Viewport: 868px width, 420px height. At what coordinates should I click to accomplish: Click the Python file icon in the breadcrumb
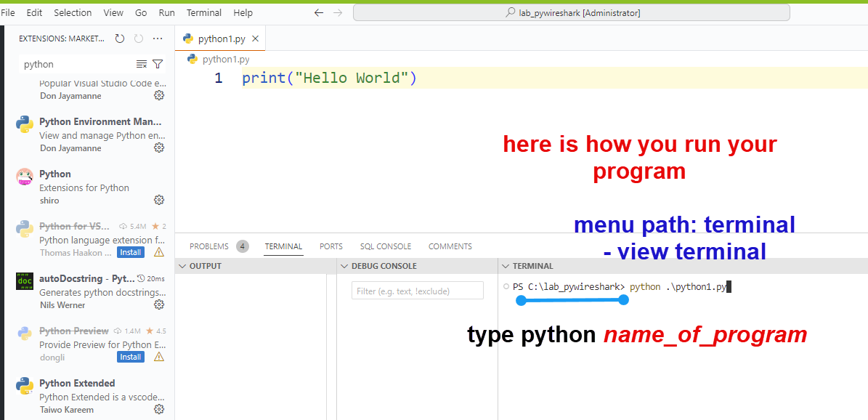click(x=192, y=59)
